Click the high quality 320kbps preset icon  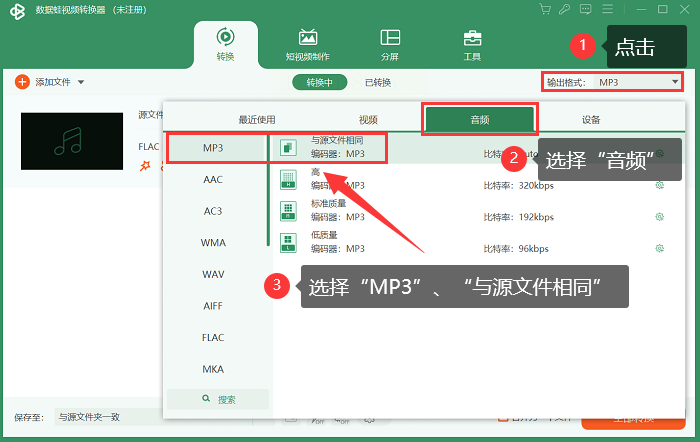click(288, 179)
